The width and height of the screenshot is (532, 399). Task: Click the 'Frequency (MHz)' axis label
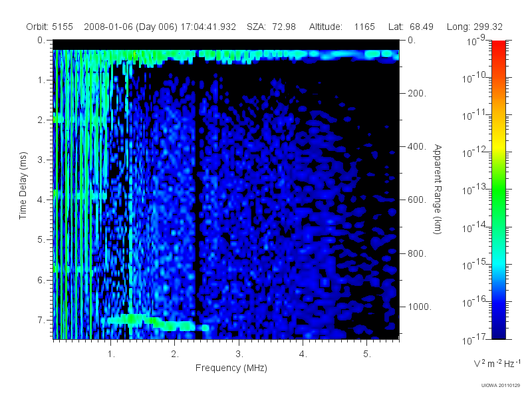pos(231,368)
